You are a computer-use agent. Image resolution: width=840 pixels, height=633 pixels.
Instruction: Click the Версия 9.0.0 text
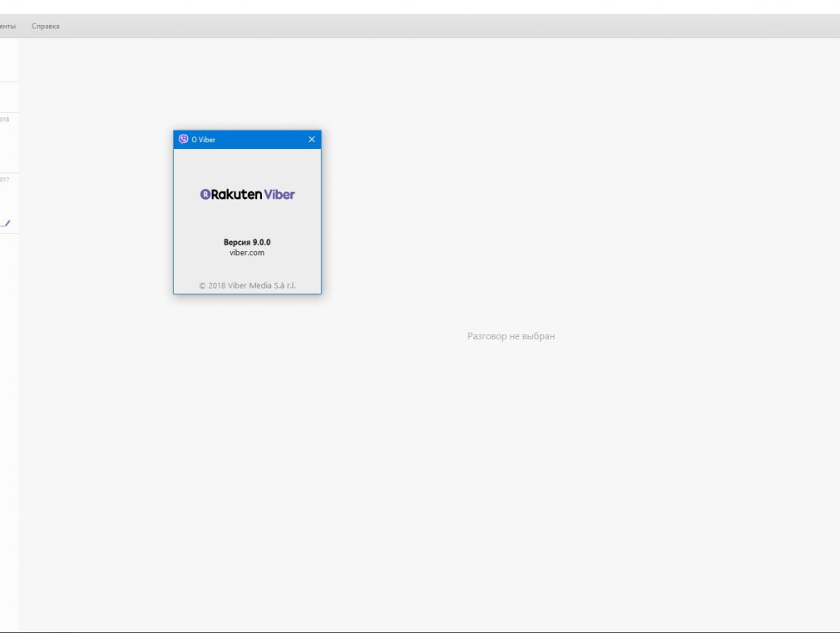(x=247, y=242)
